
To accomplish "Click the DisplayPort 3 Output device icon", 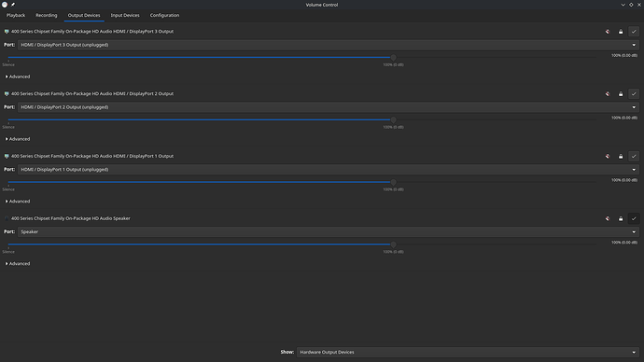I will 7,31.
